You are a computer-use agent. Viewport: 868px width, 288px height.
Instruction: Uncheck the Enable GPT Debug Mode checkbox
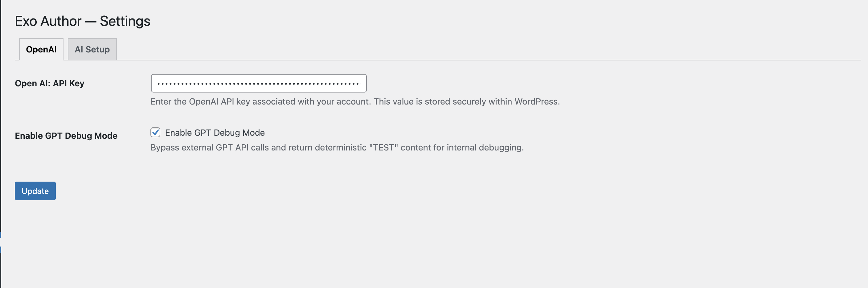pos(155,133)
